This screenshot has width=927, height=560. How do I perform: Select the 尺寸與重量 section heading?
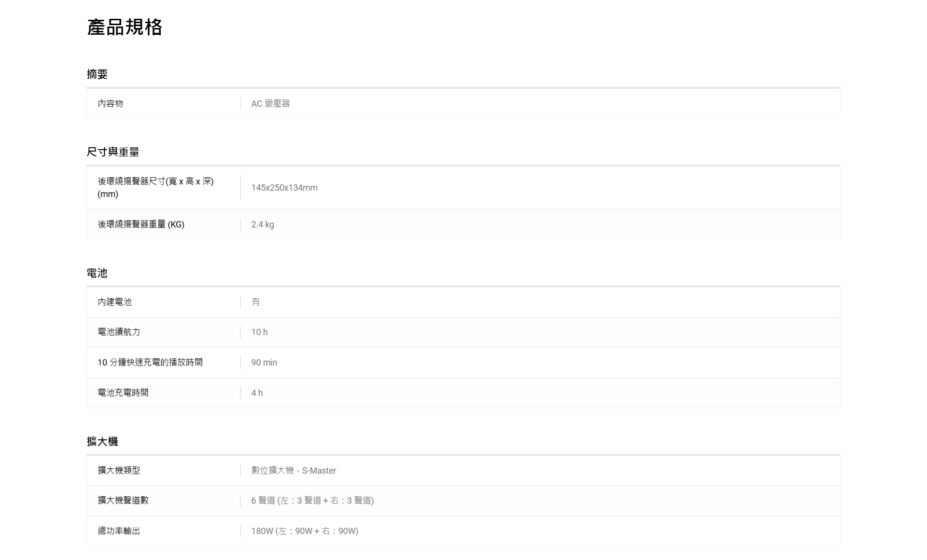tap(113, 152)
